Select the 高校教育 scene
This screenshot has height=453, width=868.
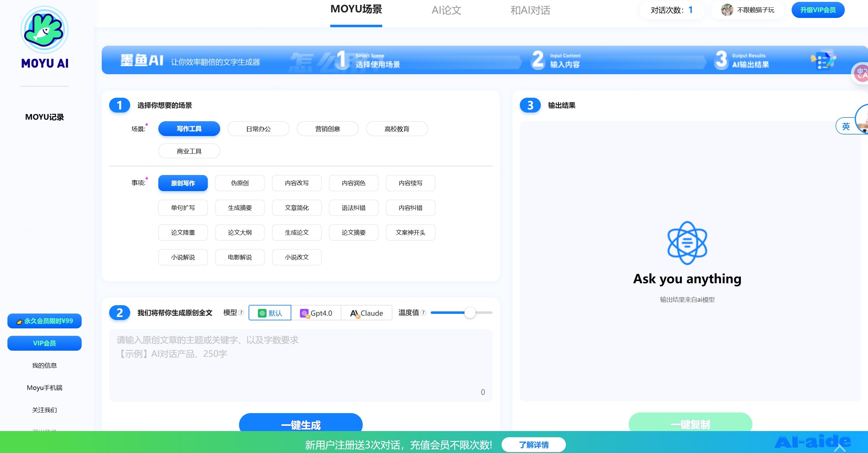click(397, 129)
